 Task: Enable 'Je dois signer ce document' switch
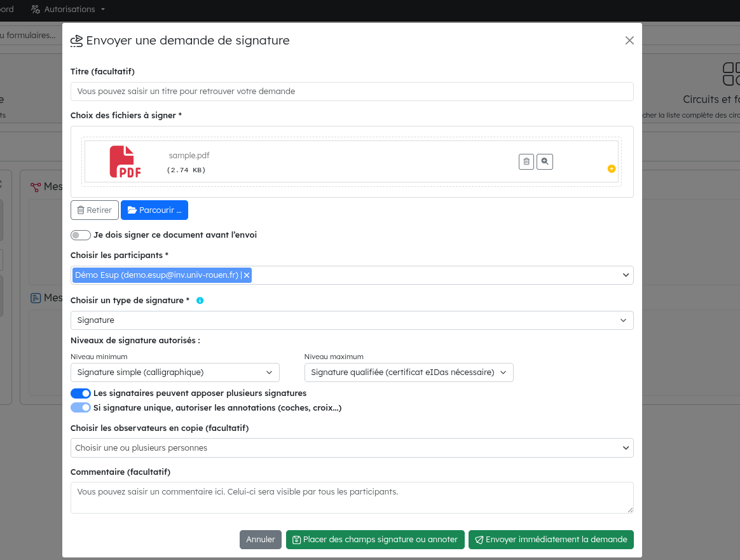pyautogui.click(x=81, y=235)
